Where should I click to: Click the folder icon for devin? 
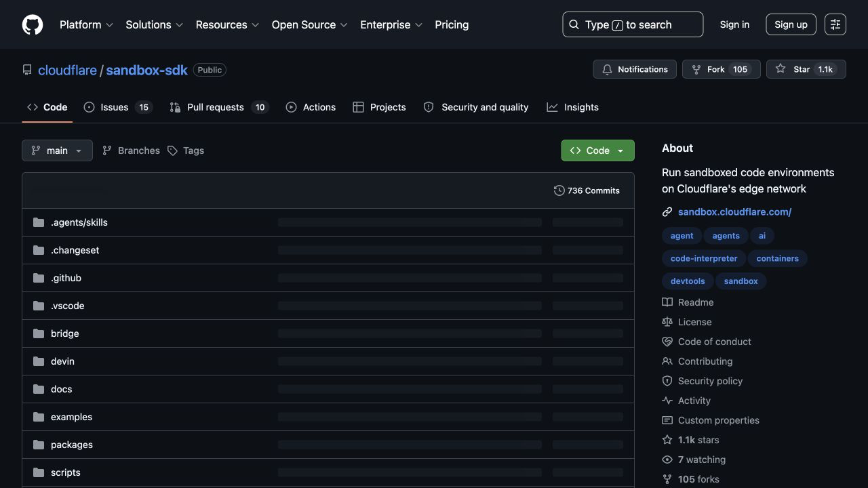pyautogui.click(x=39, y=361)
